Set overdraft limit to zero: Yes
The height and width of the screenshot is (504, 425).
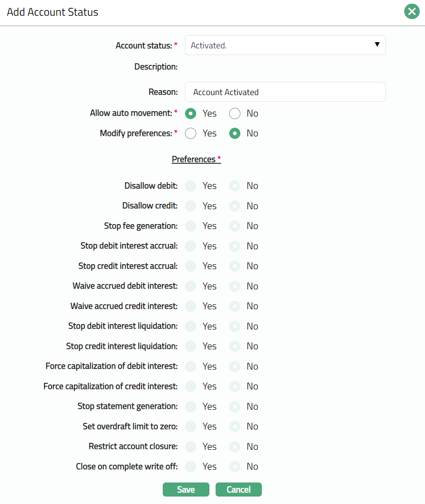191,426
